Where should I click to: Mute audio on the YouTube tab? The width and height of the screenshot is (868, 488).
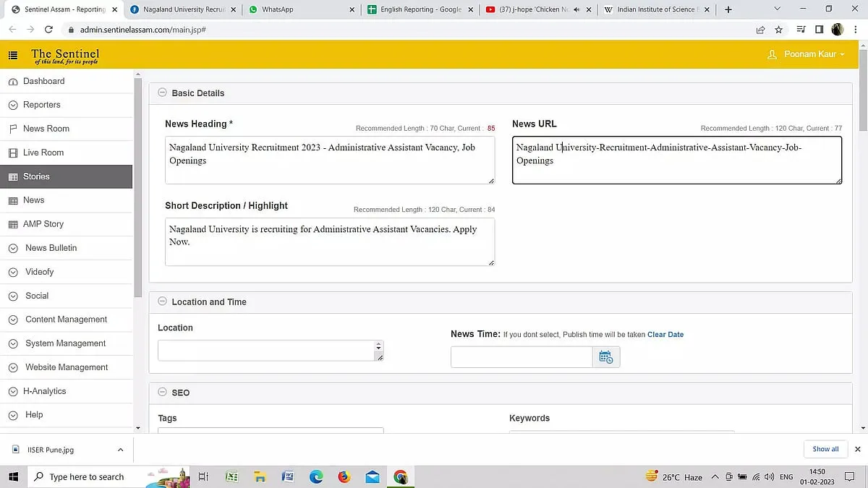(575, 9)
